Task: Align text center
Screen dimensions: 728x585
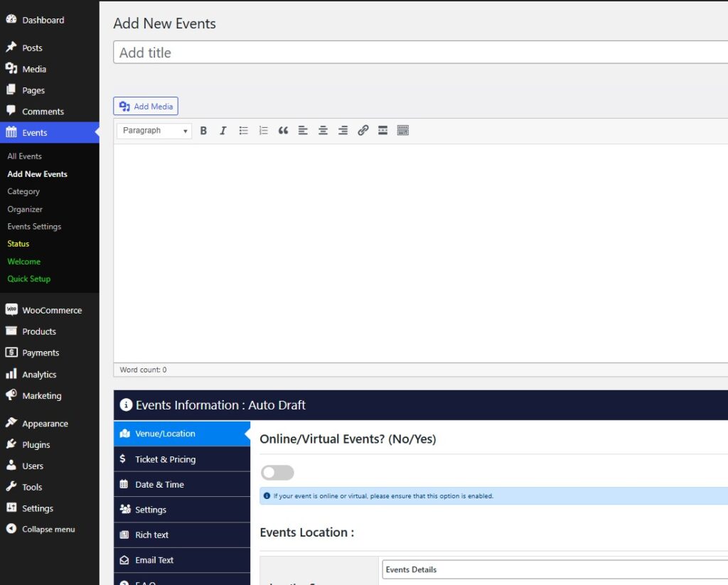Action: pos(323,131)
